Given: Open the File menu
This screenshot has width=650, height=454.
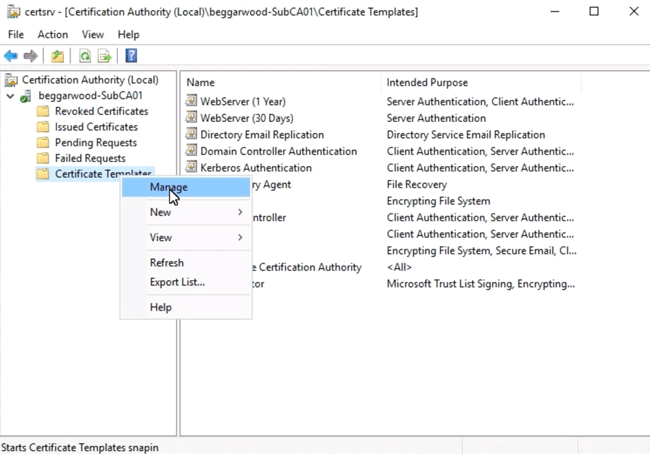Looking at the screenshot, I should 16,34.
